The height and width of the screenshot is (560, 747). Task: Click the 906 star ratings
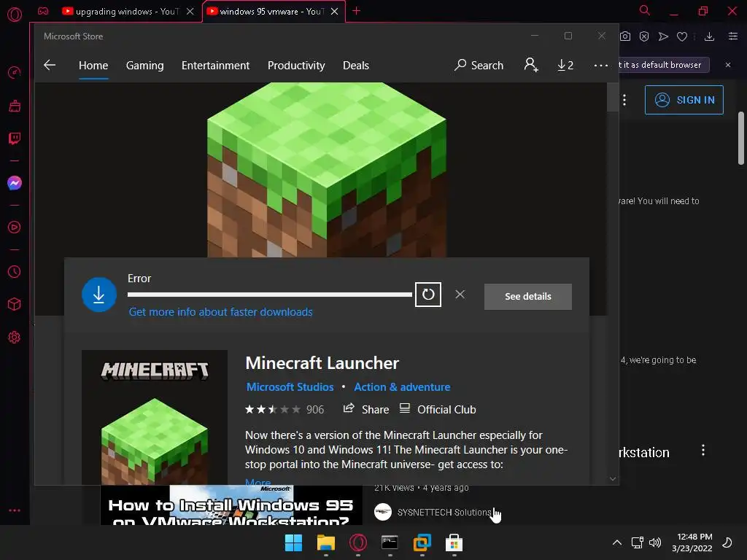coord(285,409)
